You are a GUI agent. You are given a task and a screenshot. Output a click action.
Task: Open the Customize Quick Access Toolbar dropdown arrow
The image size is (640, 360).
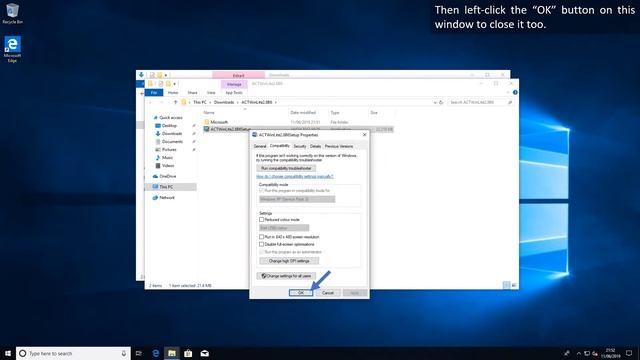(174, 84)
